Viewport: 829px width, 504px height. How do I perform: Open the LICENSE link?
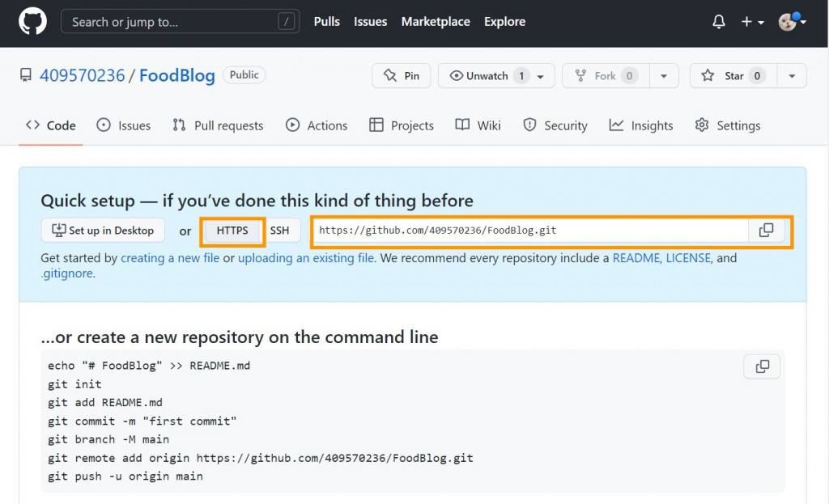click(x=688, y=258)
